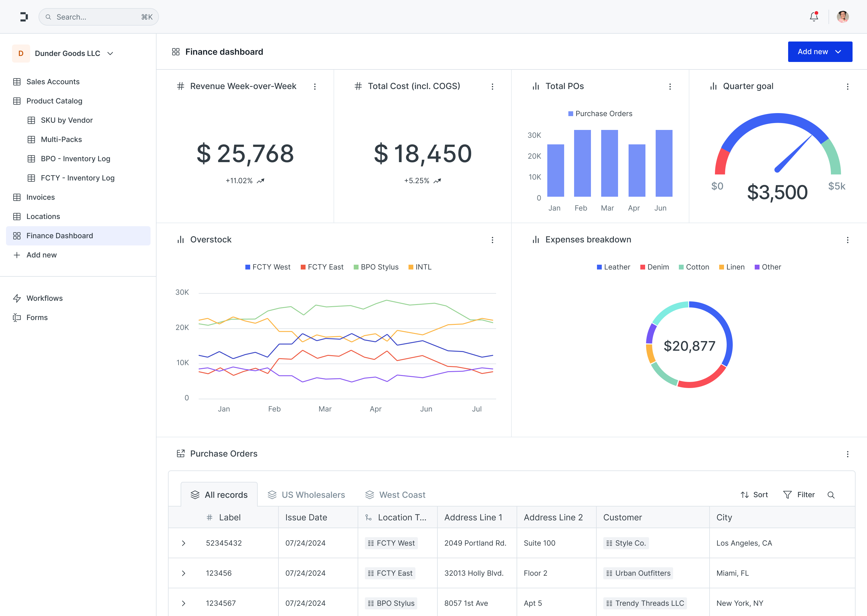
Task: Click the Workflows icon in sidebar
Action: pos(17,298)
